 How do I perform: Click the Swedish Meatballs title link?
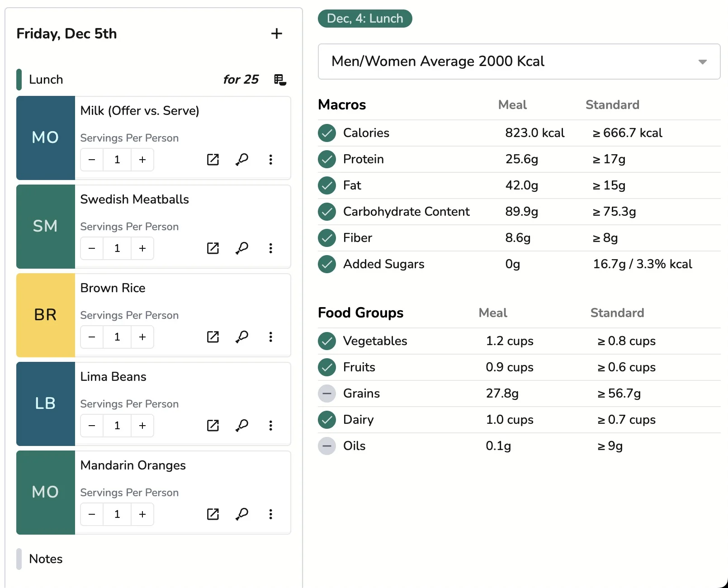(134, 199)
